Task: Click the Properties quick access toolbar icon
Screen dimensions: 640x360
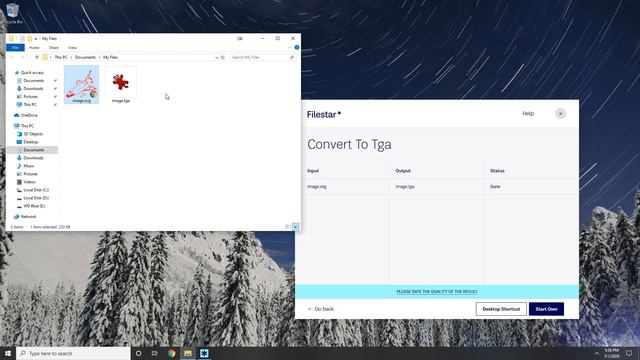Action: 22,38
